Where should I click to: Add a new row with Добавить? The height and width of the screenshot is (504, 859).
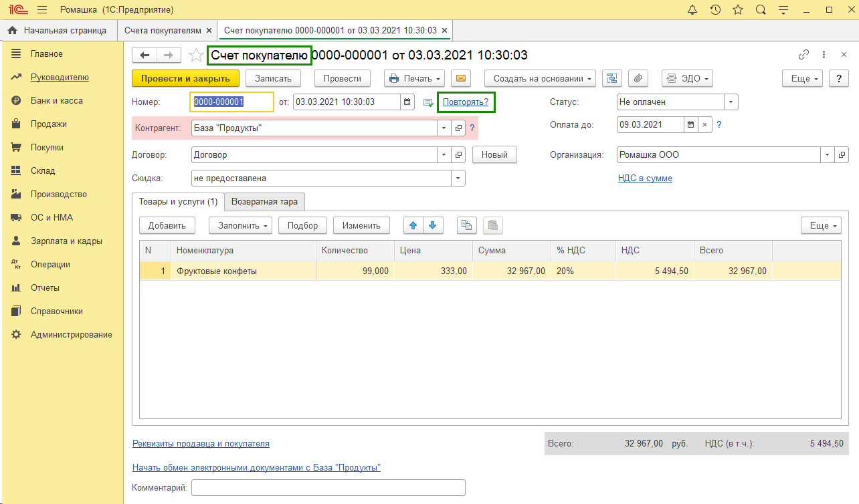pos(167,225)
